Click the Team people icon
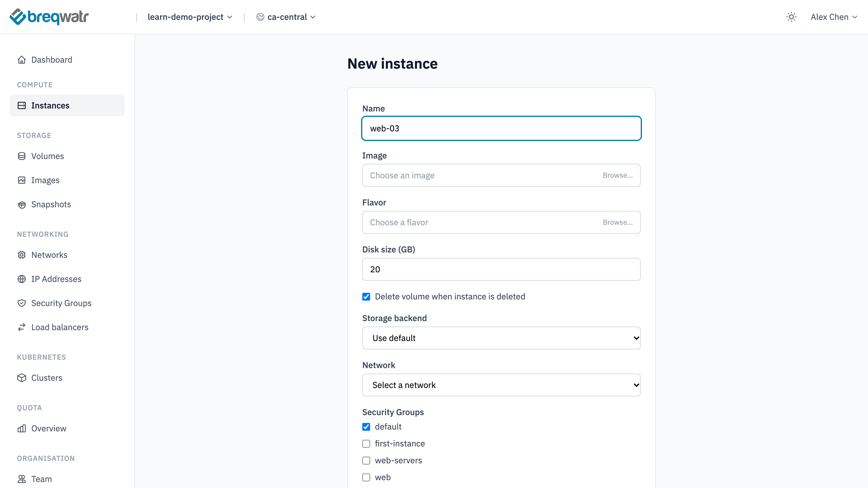This screenshot has height=488, width=868. point(22,479)
